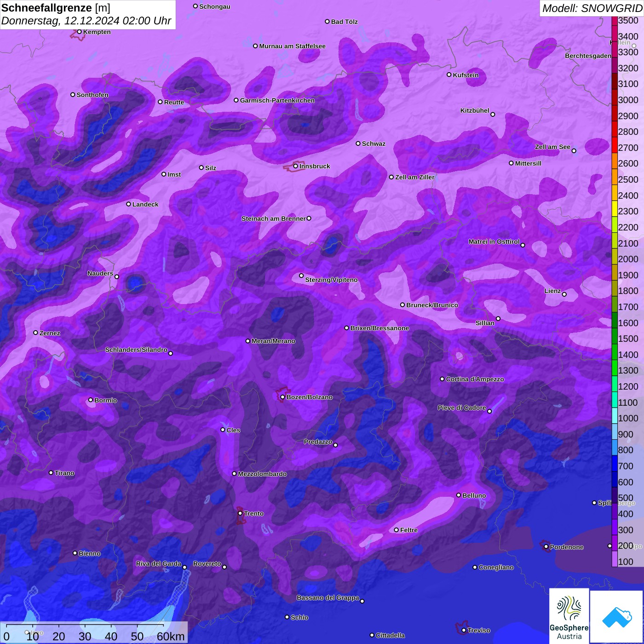Click the Sonthofen marker dot
Image resolution: width=644 pixels, height=644 pixels.
coord(73,95)
